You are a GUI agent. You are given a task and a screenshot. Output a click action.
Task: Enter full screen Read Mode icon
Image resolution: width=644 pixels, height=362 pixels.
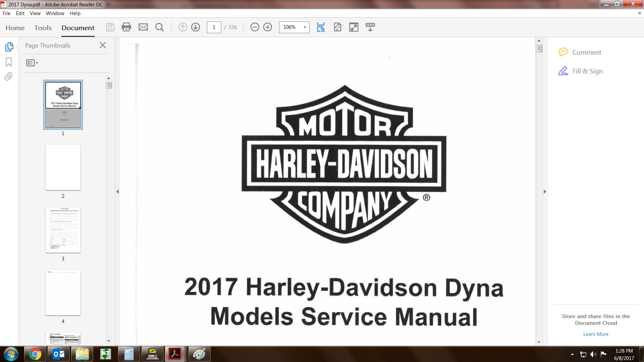coord(354,27)
